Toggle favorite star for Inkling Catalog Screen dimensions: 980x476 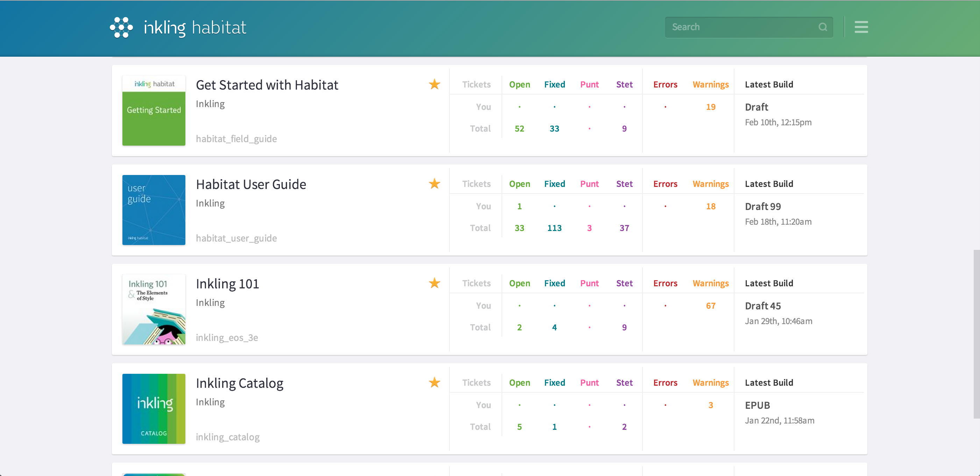tap(434, 382)
